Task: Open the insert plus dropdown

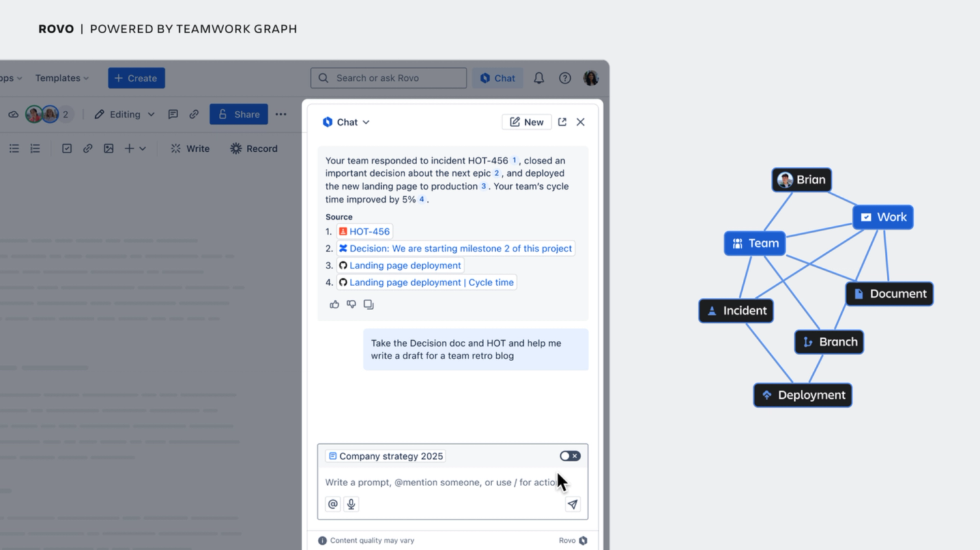Action: [135, 149]
